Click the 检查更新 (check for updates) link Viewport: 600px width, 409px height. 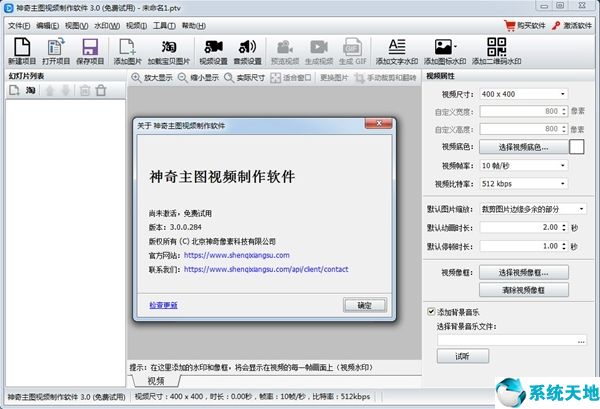163,305
